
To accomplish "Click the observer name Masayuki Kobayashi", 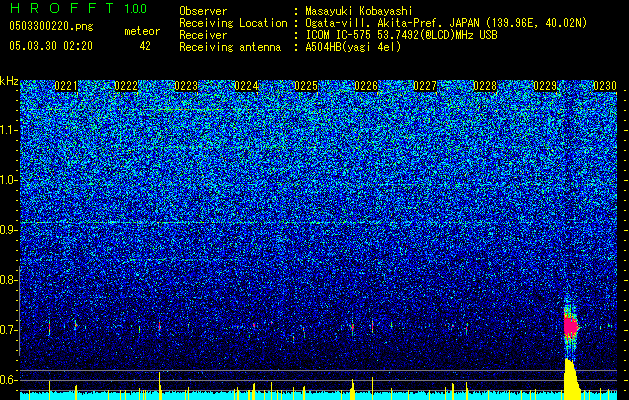I will [x=359, y=11].
